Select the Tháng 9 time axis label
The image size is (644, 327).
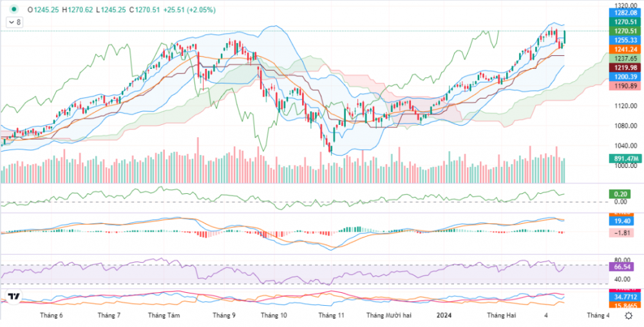pos(224,315)
